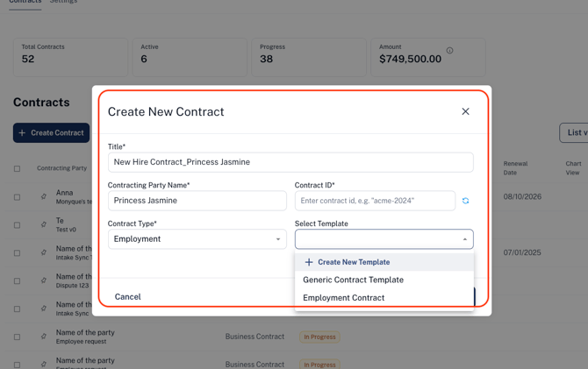
Task: Click pin icon on Dispute 123 row
Action: 44,280
